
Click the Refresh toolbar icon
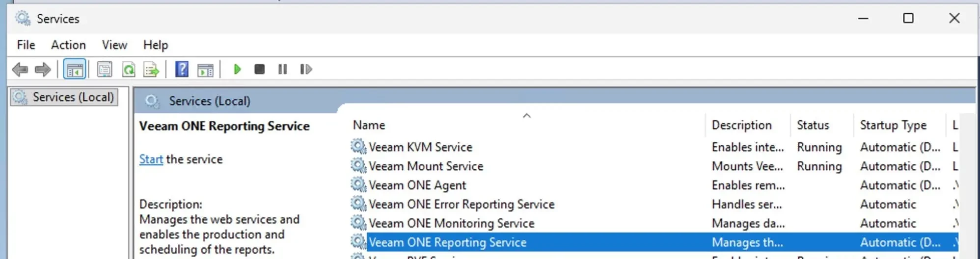point(129,69)
